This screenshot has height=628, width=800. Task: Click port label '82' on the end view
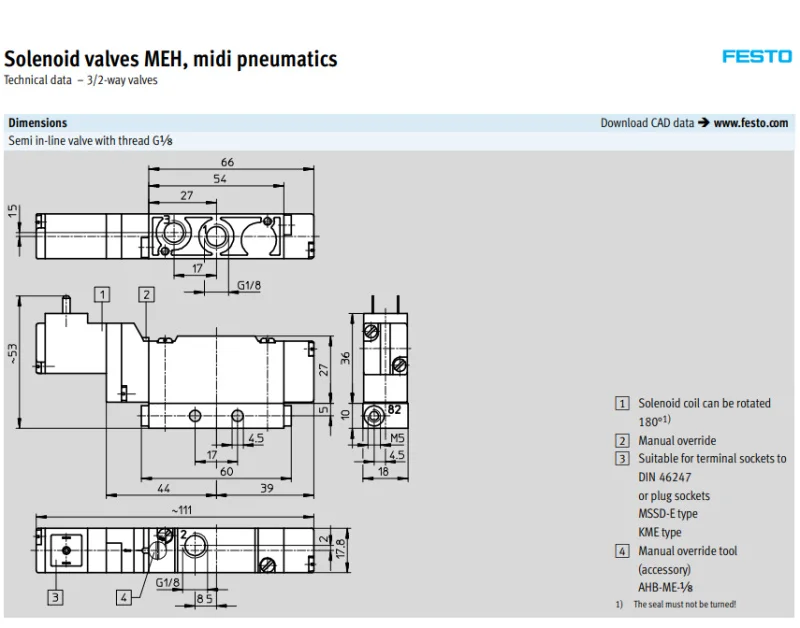click(x=394, y=409)
